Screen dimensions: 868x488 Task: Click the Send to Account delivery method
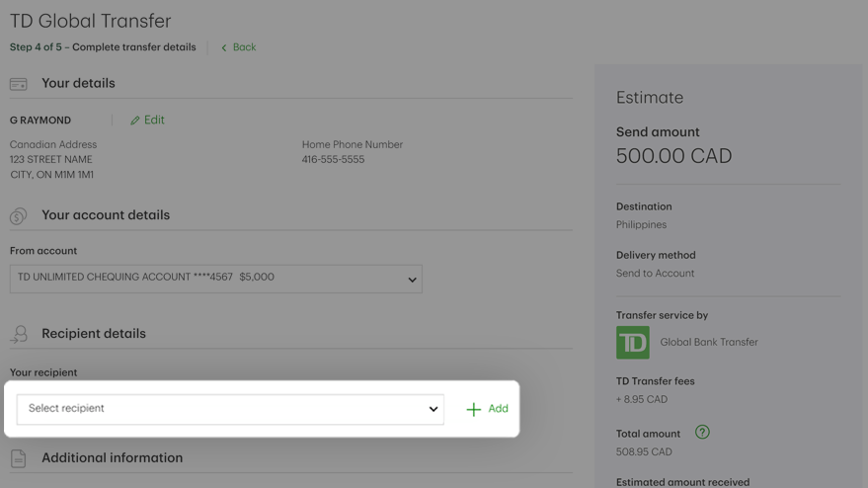tap(655, 273)
